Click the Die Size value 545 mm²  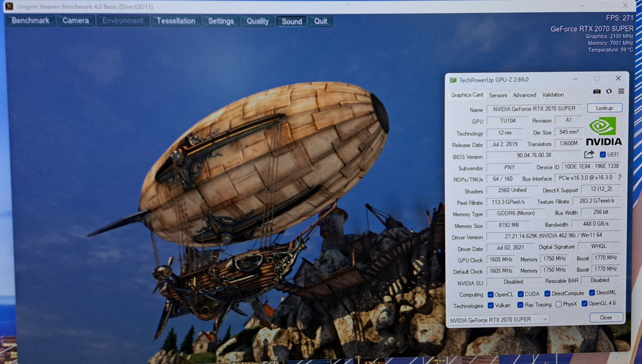click(x=568, y=132)
